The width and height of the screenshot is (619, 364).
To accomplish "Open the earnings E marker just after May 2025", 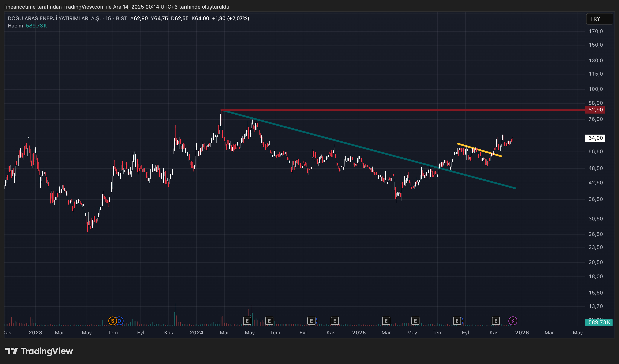I will pyautogui.click(x=415, y=321).
